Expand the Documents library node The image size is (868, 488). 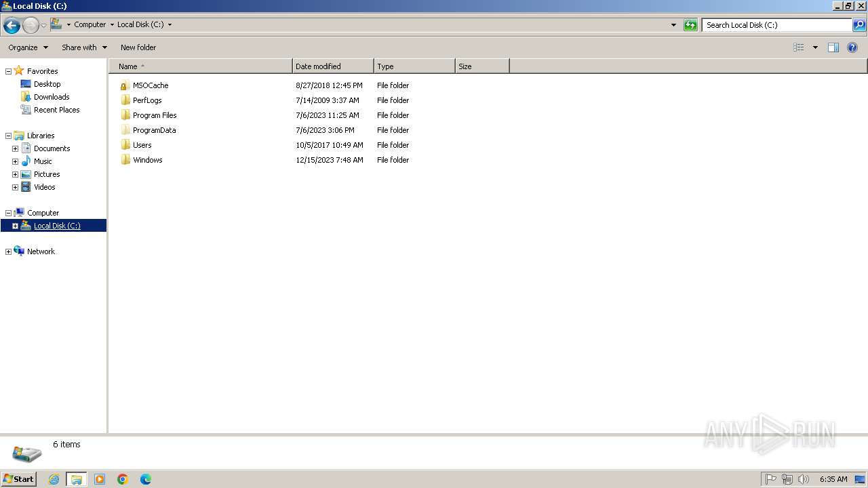(15, 148)
